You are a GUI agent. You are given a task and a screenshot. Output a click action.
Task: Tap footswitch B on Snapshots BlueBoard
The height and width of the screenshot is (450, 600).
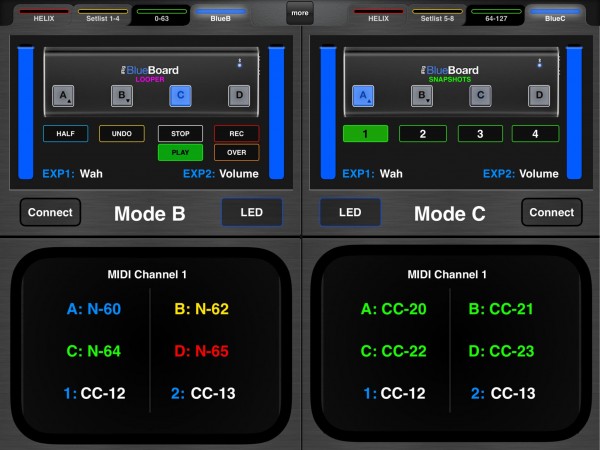[422, 96]
